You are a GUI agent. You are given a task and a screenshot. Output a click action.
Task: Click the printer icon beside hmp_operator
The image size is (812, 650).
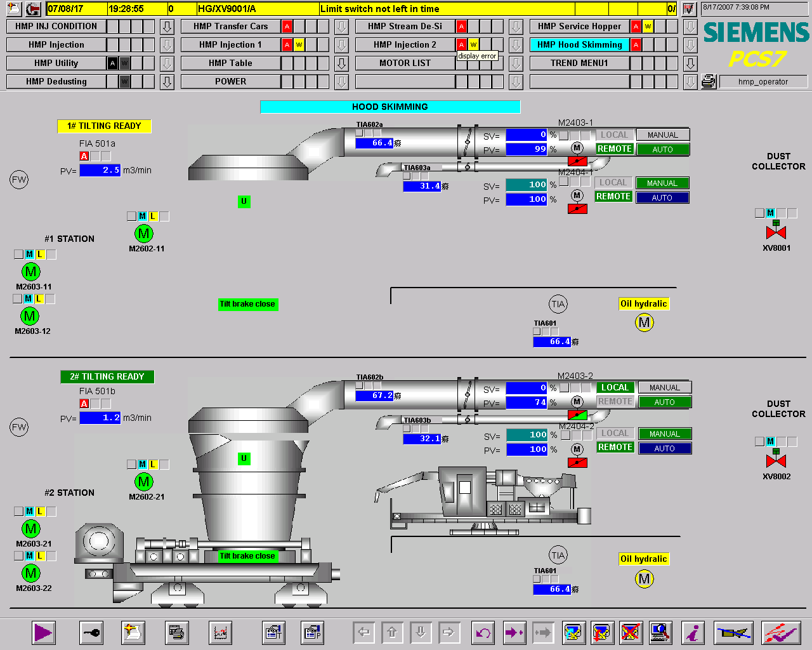pos(709,82)
